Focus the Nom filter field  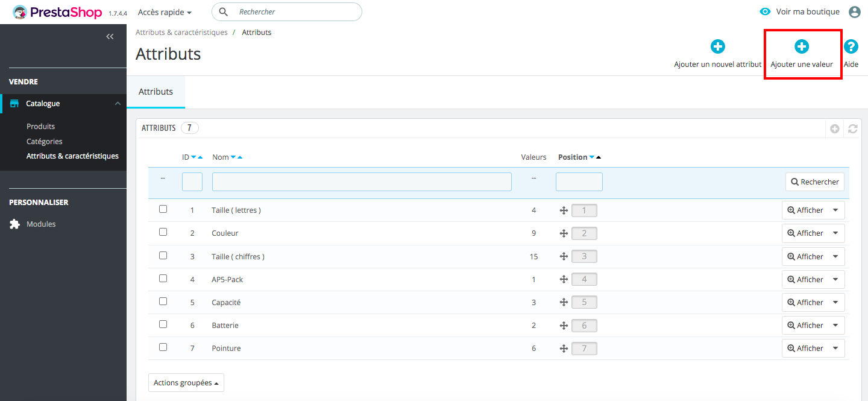pyautogui.click(x=362, y=182)
